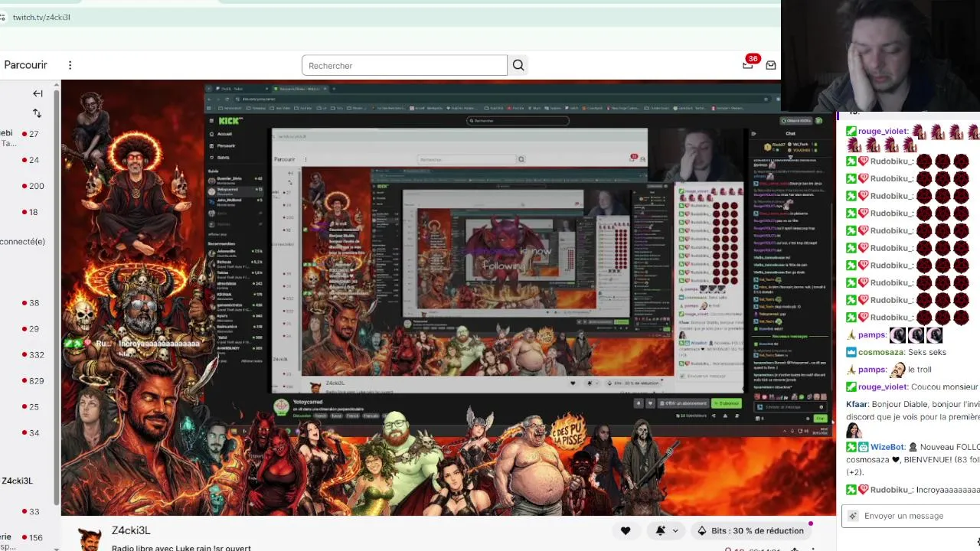Select the sidebar channel with 38 viewers
The image size is (980, 551).
coord(29,303)
